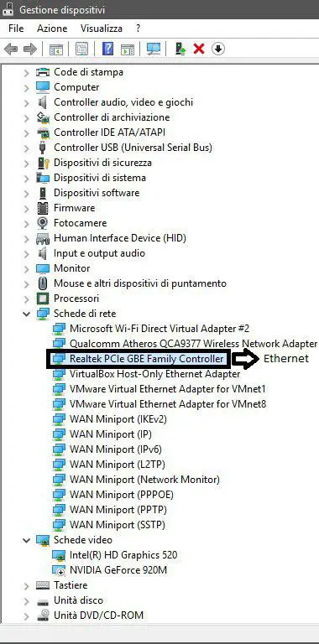Click the red X Uninstall device icon
Screen dimensions: 319x644
pyautogui.click(x=199, y=49)
